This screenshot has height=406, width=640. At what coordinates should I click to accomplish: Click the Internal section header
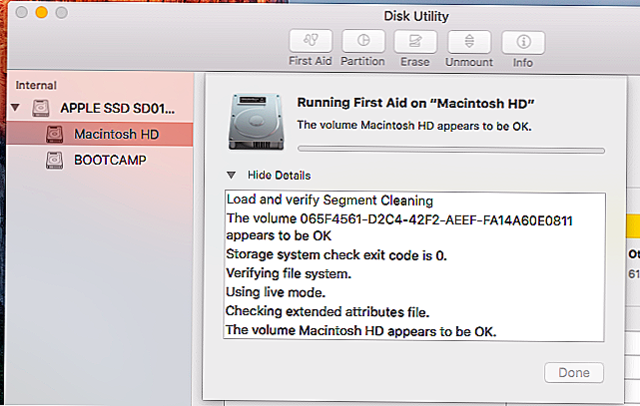coord(36,85)
